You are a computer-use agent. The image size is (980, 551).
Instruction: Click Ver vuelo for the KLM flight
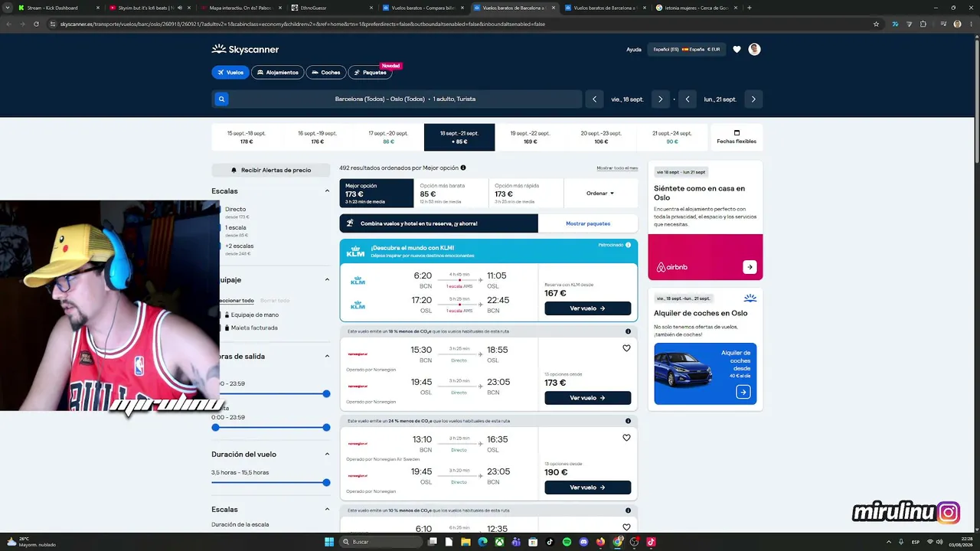[588, 308]
